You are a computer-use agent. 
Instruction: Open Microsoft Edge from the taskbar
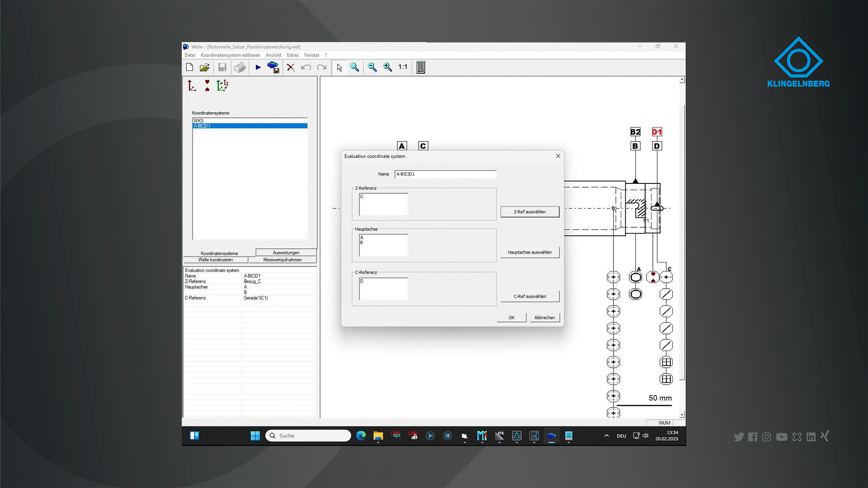(x=361, y=436)
